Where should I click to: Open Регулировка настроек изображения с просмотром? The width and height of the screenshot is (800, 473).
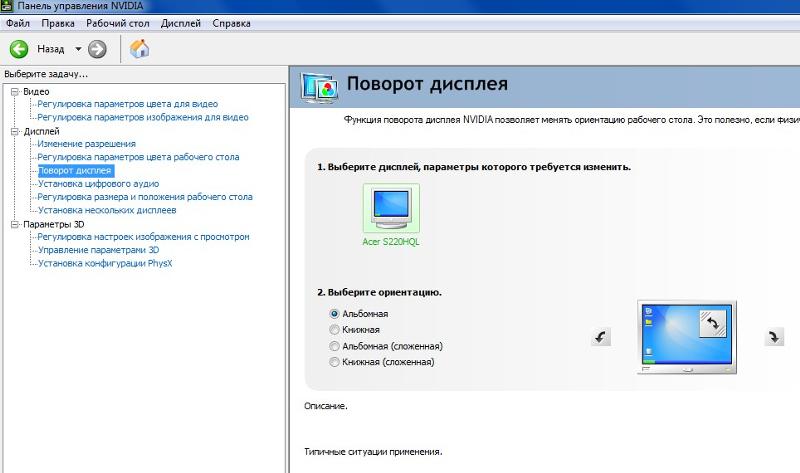click(x=143, y=237)
